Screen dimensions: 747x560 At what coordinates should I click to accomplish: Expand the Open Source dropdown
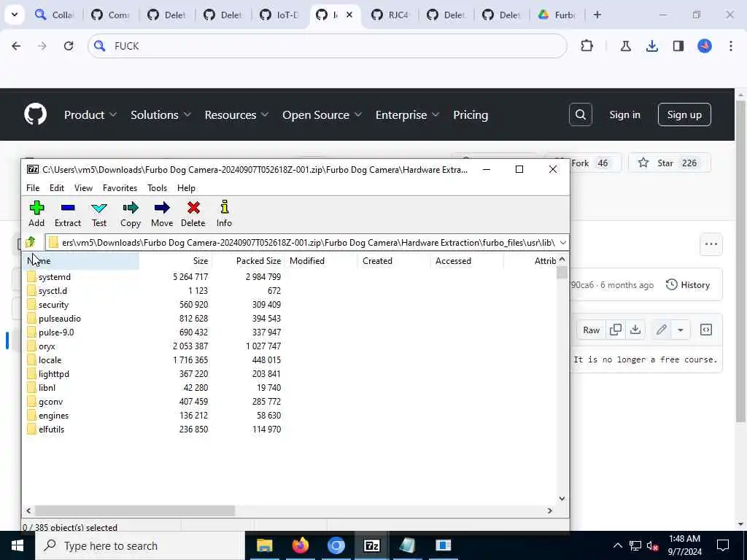coord(322,114)
